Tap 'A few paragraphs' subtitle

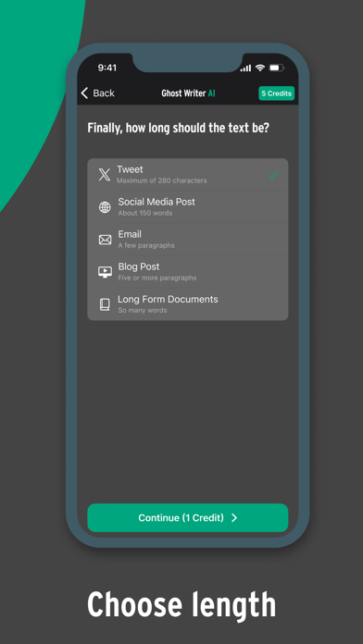tap(146, 245)
